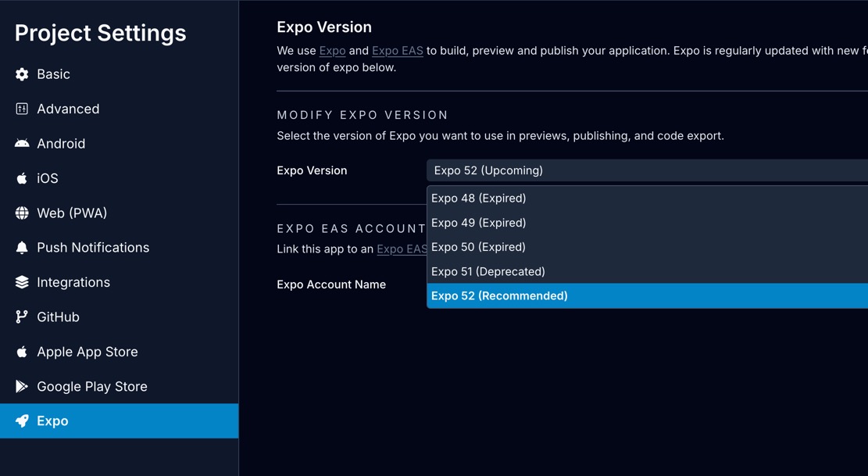Follow the Expo link in description
Viewport: 868px width, 476px height.
332,50
